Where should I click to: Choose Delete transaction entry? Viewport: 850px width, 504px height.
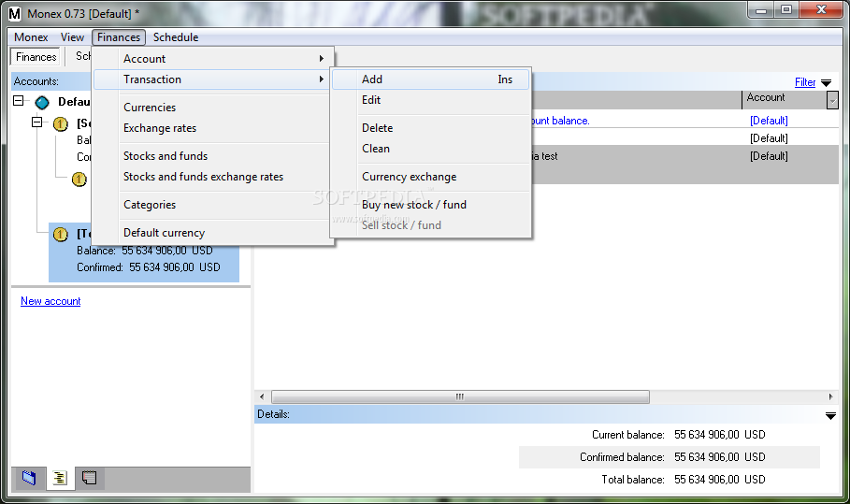[430, 128]
